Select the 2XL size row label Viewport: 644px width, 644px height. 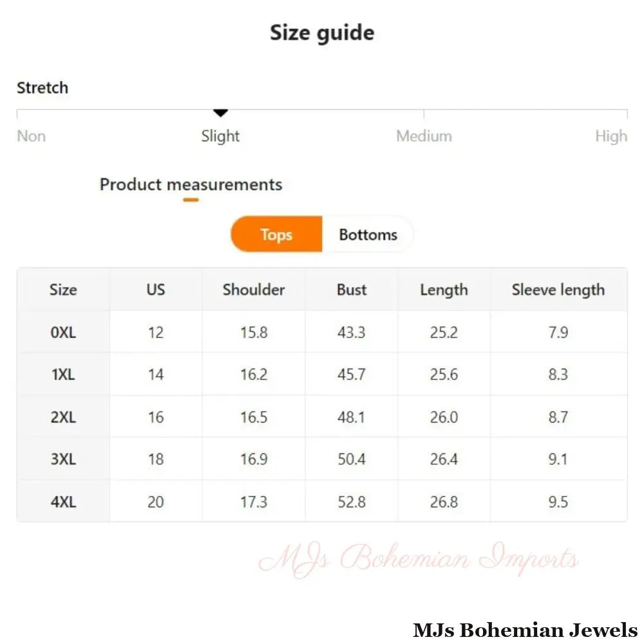click(x=63, y=417)
